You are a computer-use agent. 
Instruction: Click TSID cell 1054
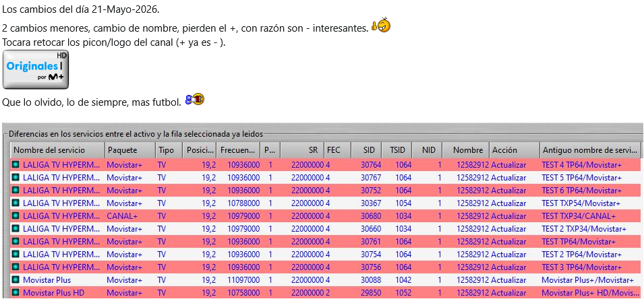(x=403, y=203)
